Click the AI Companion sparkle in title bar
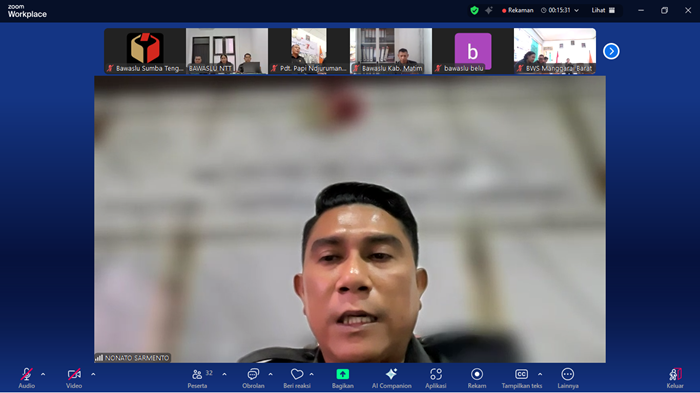This screenshot has height=393, width=700. 489,10
